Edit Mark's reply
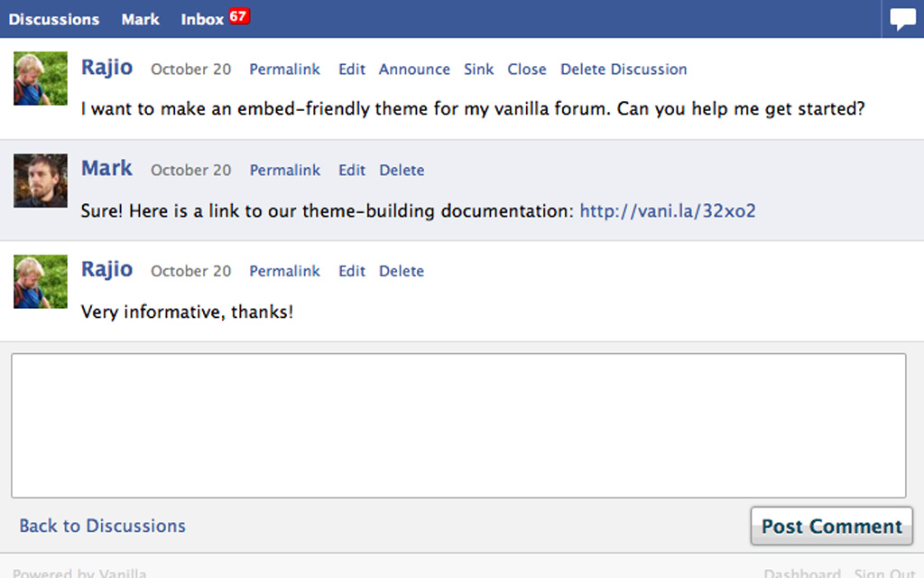Screen dimensions: 924x578 tap(351, 170)
